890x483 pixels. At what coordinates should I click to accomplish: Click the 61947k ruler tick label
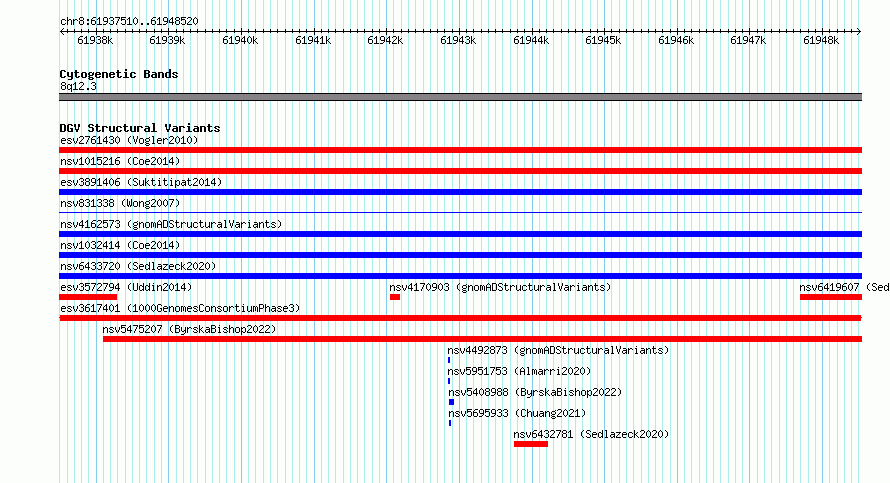pos(748,40)
